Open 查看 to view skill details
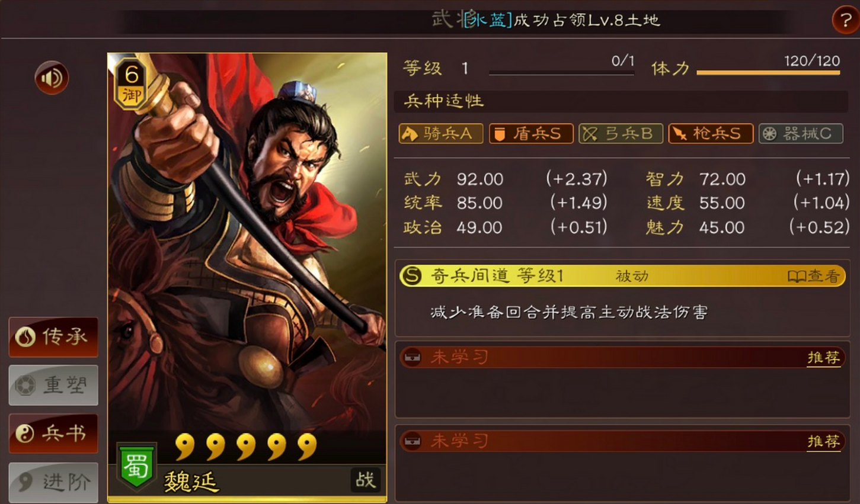Screen dimensions: 860x504 [814, 276]
